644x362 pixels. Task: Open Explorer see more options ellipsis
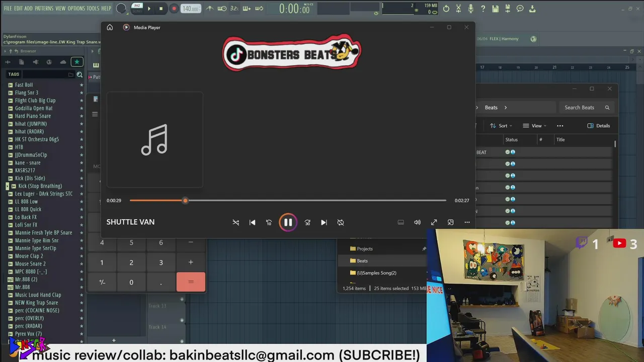(x=560, y=126)
